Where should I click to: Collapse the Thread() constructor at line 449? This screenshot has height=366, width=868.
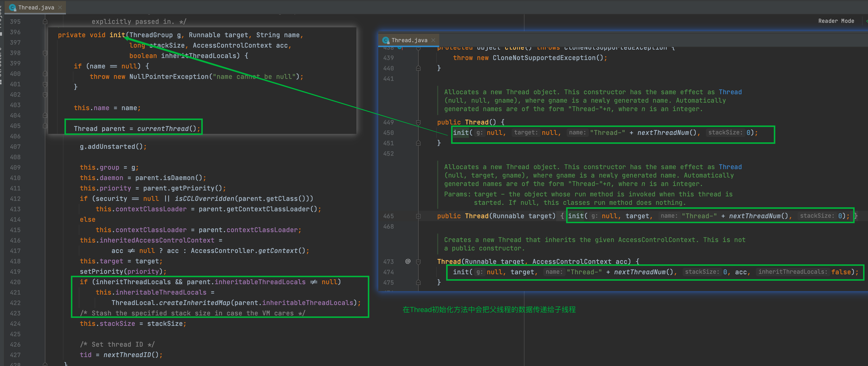[418, 122]
